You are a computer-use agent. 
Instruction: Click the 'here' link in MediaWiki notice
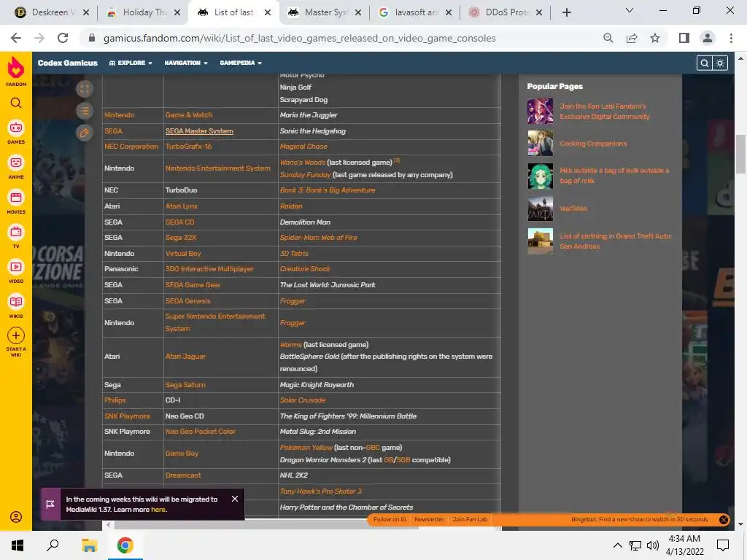pyautogui.click(x=158, y=510)
